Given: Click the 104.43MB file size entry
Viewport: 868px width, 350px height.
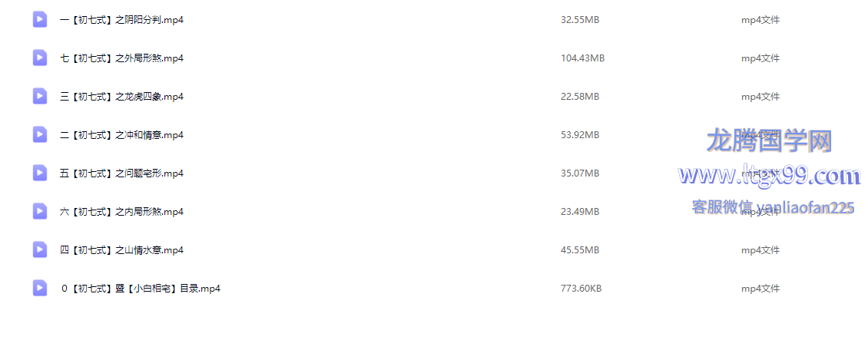Looking at the screenshot, I should tap(582, 58).
